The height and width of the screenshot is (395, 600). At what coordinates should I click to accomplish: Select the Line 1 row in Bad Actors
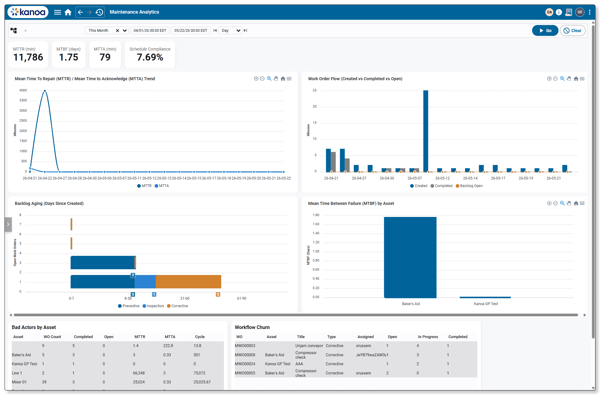[x=117, y=373]
